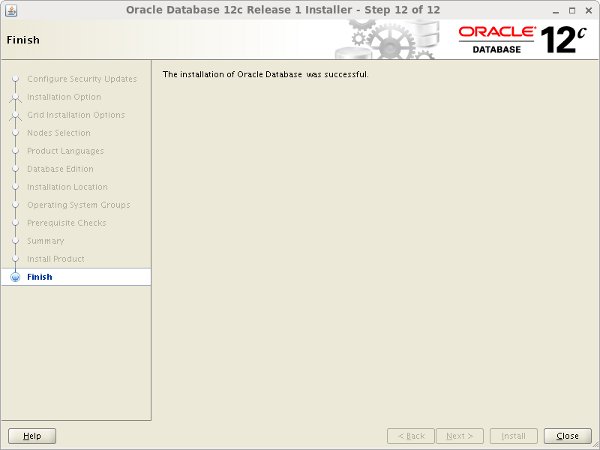
Task: Select the Operating System Groups step
Action: point(79,205)
